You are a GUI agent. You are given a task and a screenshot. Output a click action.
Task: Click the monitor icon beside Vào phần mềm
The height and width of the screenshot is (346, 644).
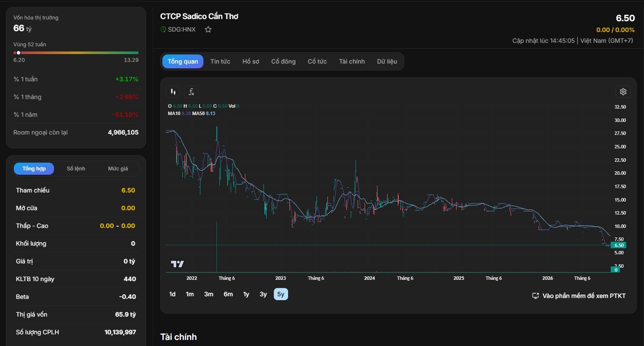pos(536,296)
